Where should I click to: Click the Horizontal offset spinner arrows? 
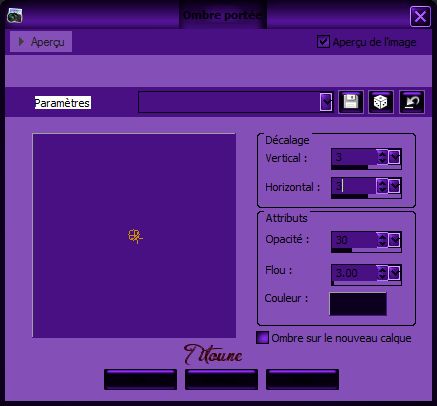coord(382,186)
